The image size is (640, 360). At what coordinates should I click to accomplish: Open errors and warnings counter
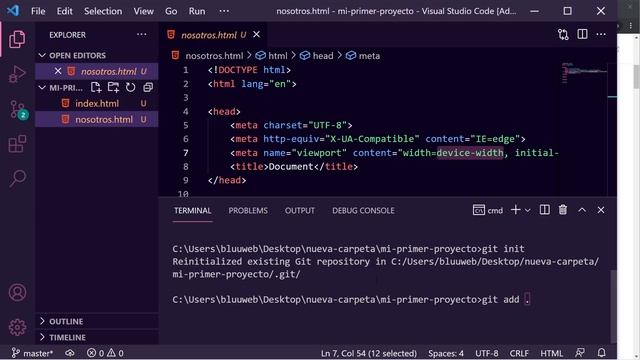(105, 353)
